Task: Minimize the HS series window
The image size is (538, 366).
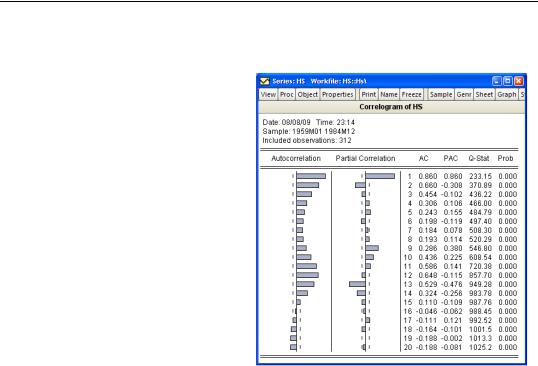Action: coord(497,81)
